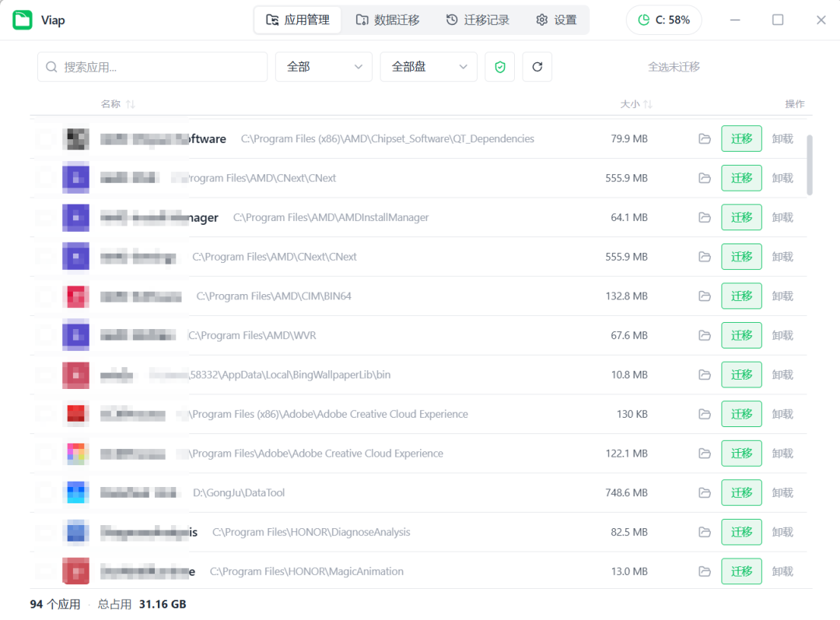Click the app icon of the Chipset_Software row
The width and height of the screenshot is (840, 620).
76,138
